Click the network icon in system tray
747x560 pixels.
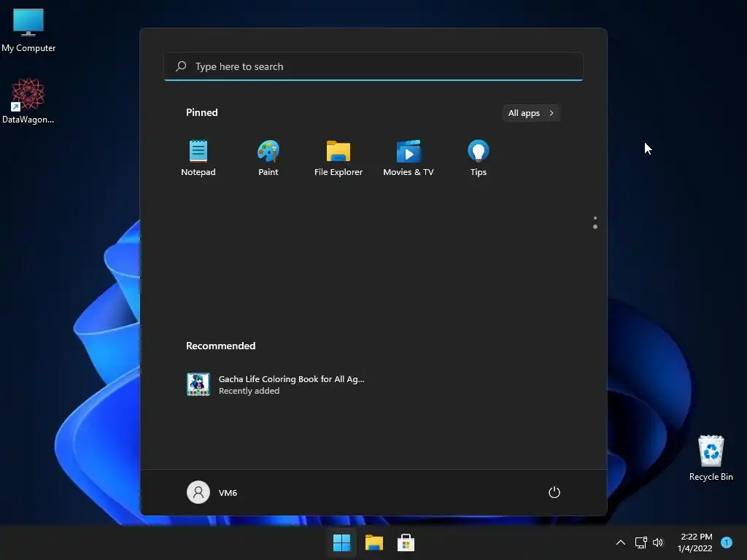[x=640, y=542]
